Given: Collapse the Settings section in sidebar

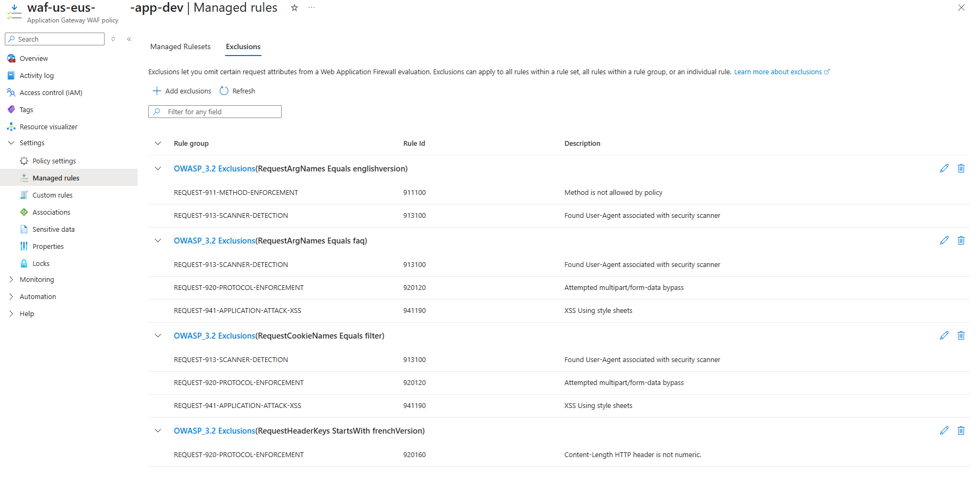Looking at the screenshot, I should pyautogui.click(x=11, y=143).
